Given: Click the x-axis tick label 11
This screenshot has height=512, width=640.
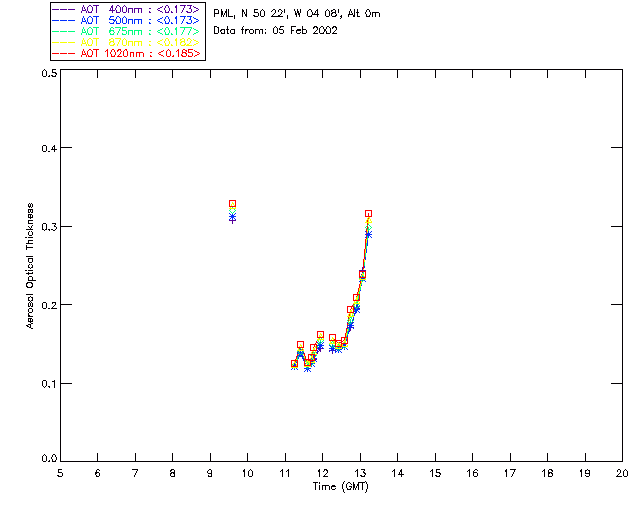Looking at the screenshot, I should [x=285, y=473].
